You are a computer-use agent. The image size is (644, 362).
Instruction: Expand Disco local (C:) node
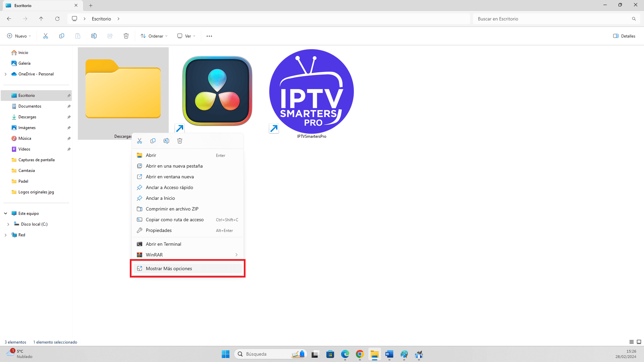pos(8,224)
